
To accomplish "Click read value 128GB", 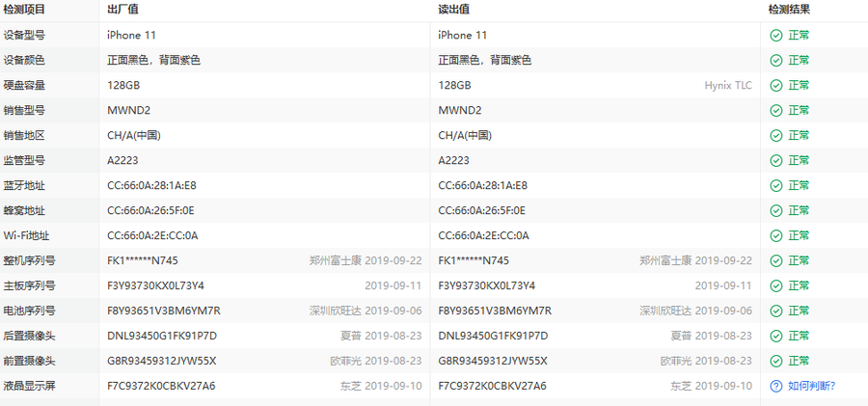I will [x=454, y=85].
